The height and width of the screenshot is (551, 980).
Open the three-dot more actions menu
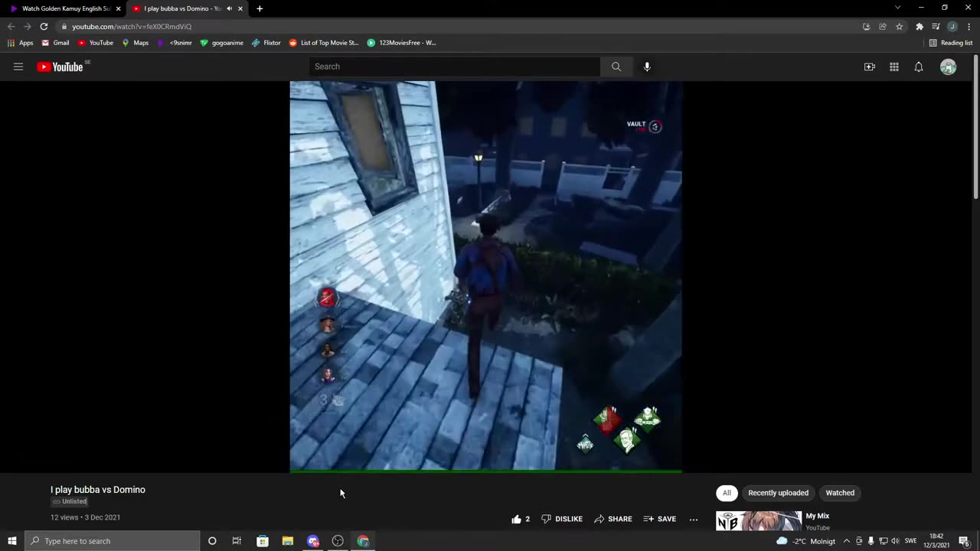click(694, 519)
